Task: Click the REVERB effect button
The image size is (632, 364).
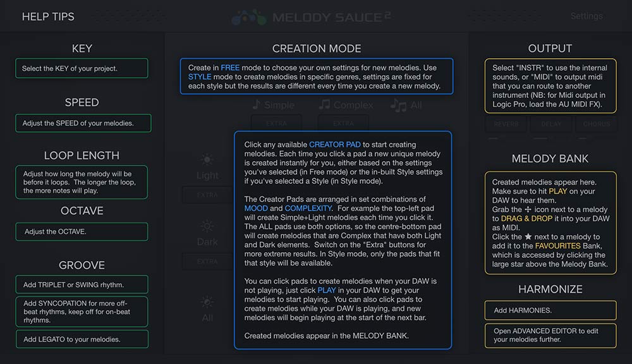Action: [506, 124]
